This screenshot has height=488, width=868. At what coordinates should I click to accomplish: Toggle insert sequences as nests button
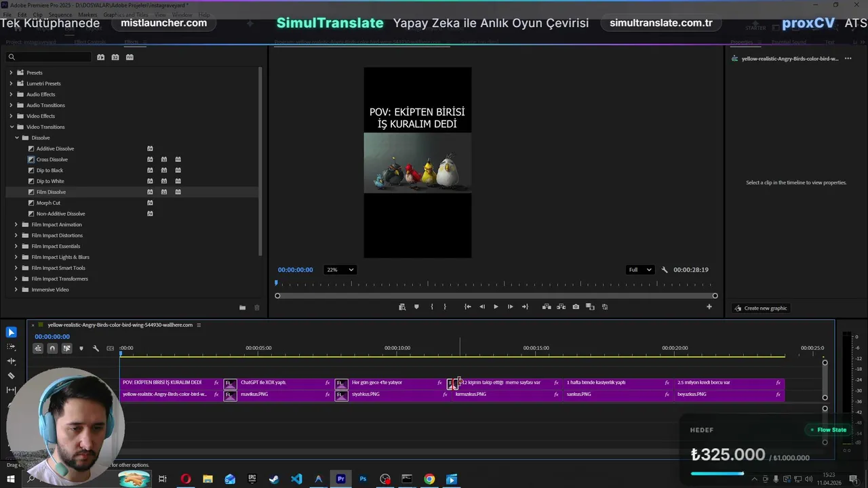pyautogui.click(x=38, y=348)
